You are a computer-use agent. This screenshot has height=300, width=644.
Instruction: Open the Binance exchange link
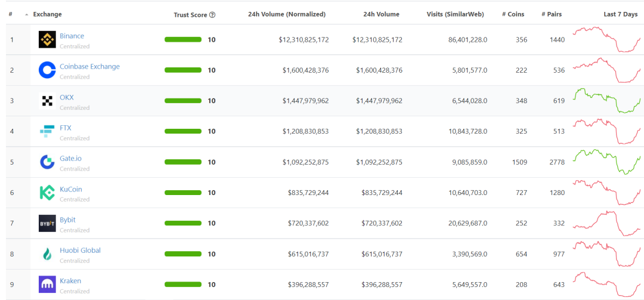tap(72, 36)
